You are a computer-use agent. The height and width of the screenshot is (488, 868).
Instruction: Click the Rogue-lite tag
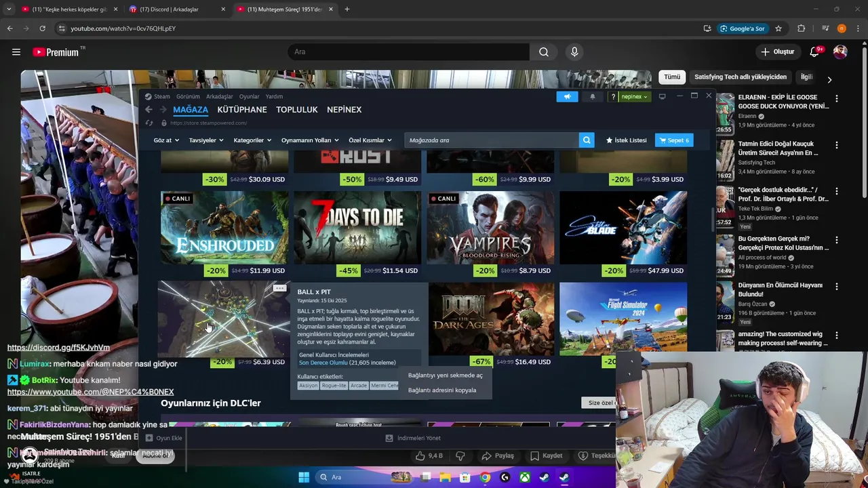point(334,386)
